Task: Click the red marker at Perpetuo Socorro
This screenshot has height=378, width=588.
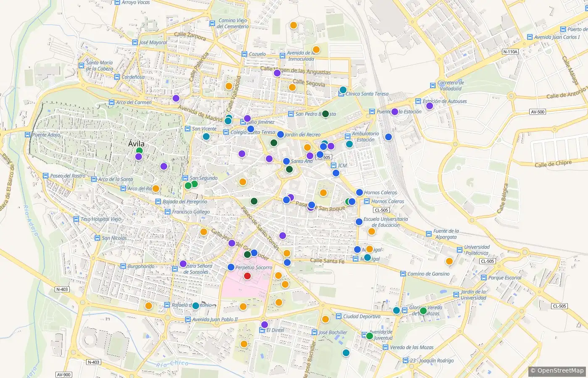Action: 247,276
